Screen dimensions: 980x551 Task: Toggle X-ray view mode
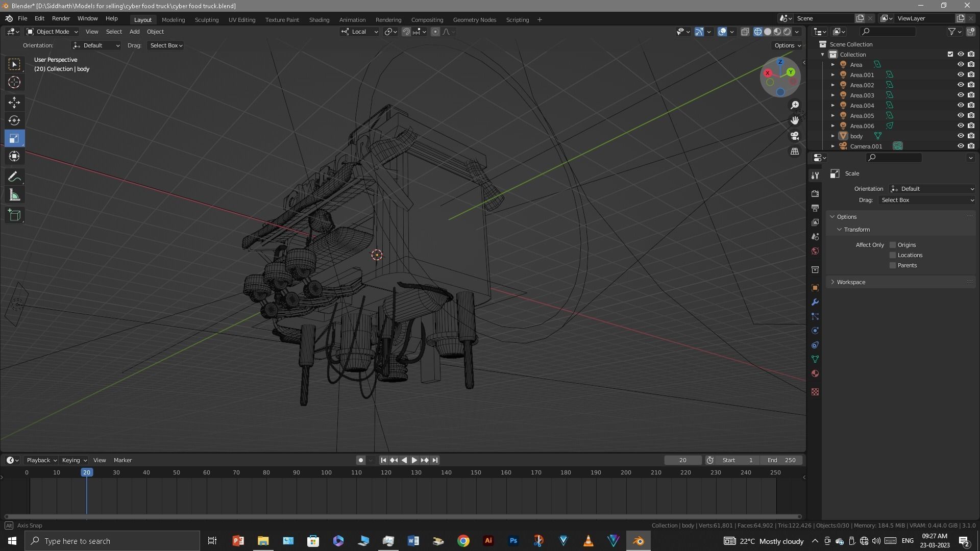[745, 32]
